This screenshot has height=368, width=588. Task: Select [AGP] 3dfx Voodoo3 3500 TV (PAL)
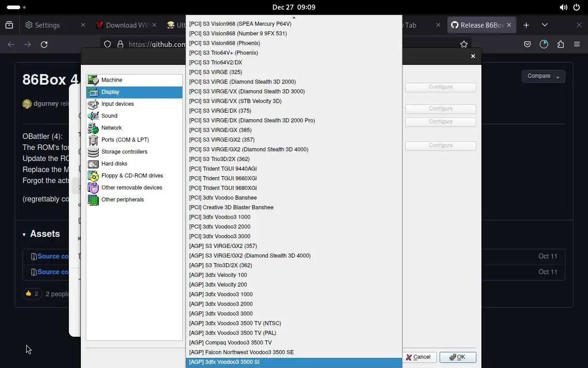click(294, 333)
